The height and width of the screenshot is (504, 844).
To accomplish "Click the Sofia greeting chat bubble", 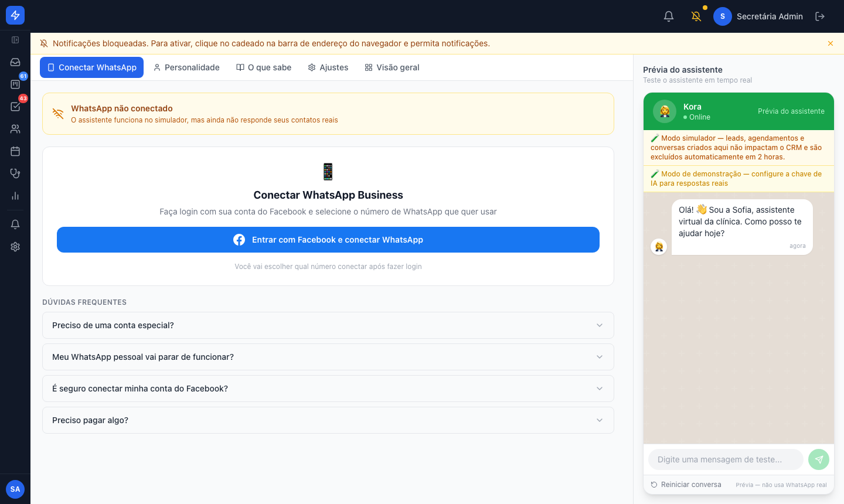I will [742, 227].
